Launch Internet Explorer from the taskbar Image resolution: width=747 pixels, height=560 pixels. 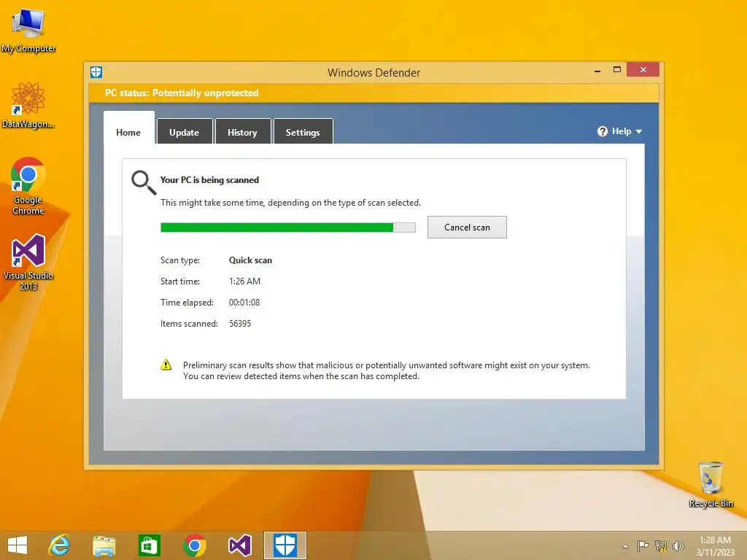pyautogui.click(x=60, y=545)
